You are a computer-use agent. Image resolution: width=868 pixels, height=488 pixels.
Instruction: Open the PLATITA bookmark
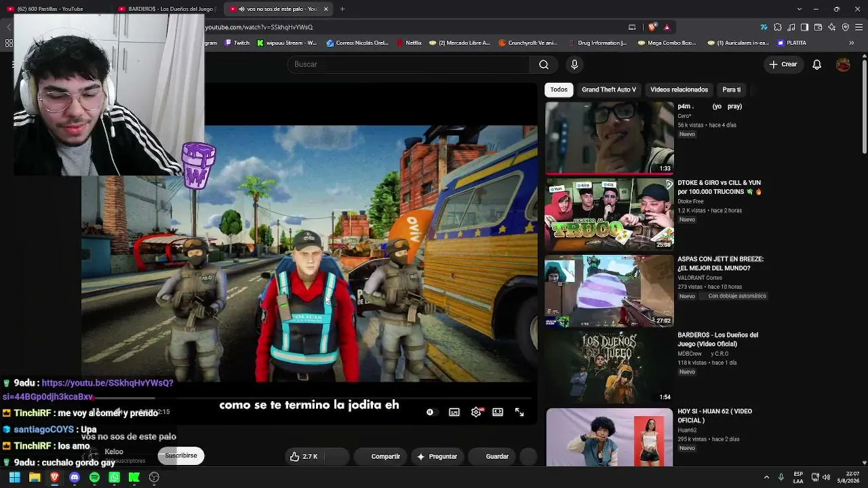tap(791, 43)
